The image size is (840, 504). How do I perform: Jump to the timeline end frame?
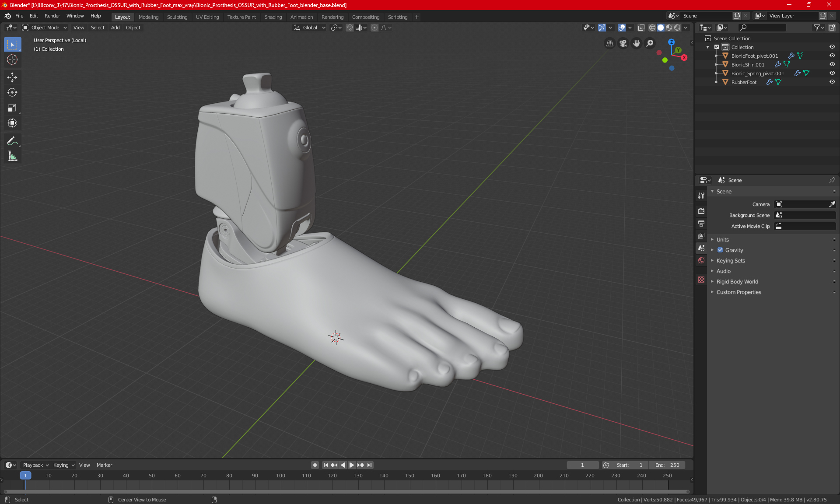pyautogui.click(x=370, y=465)
